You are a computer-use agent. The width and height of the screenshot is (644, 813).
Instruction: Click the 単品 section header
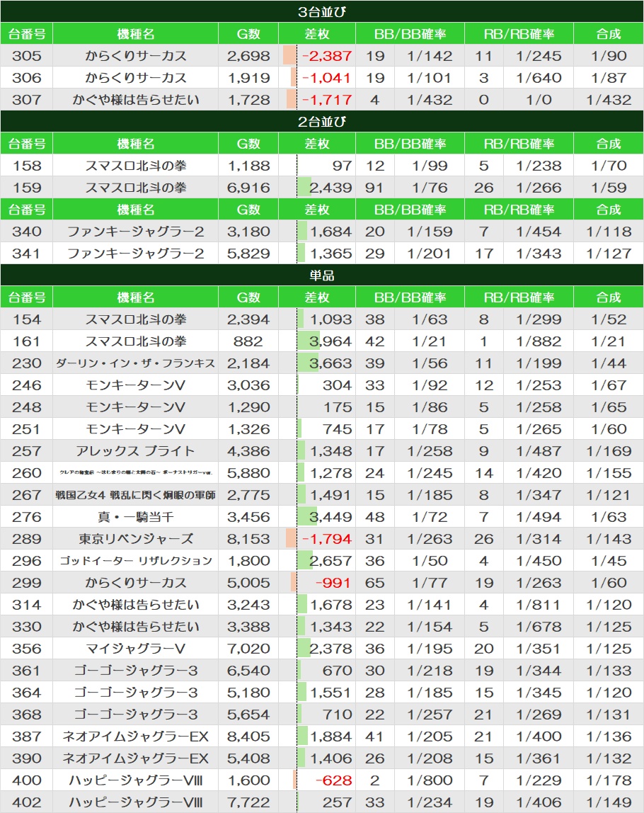pos(322,275)
